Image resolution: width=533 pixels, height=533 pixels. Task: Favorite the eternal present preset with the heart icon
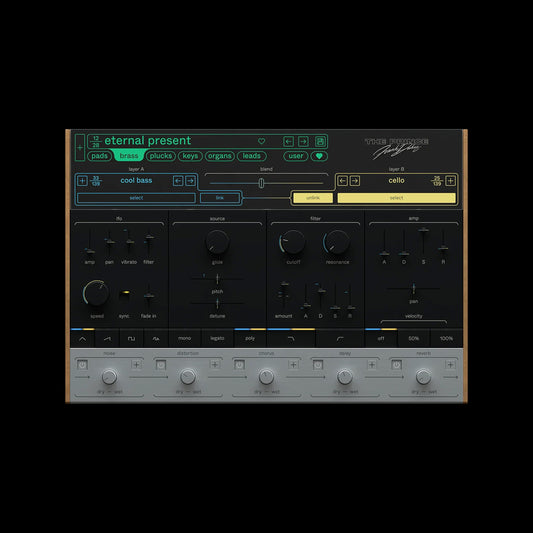[261, 141]
